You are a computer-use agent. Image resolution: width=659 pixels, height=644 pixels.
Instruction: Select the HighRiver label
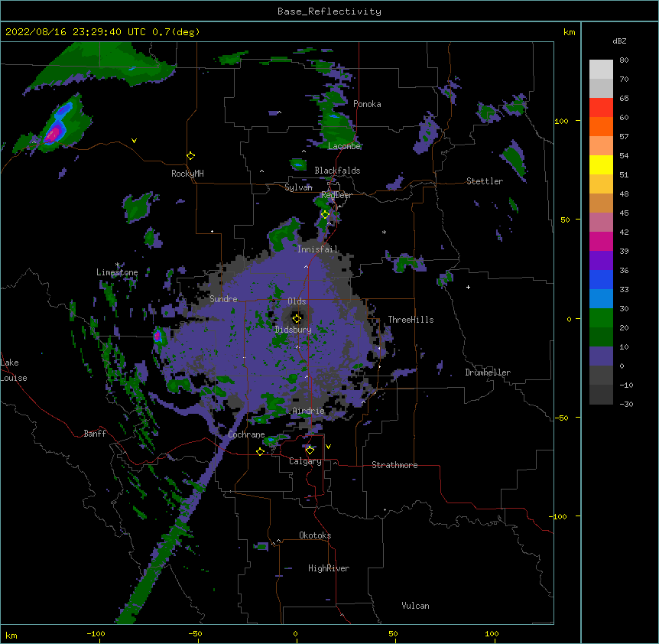329,568
